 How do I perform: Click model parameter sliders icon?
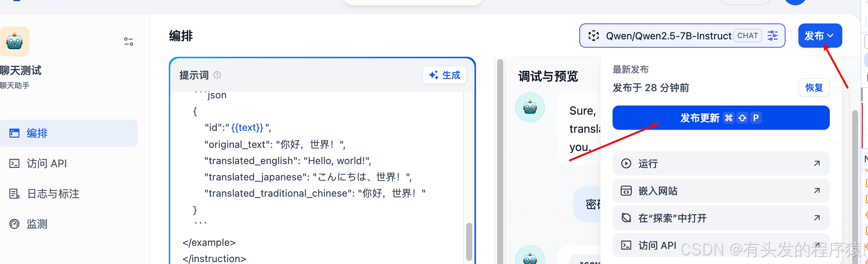[x=773, y=36]
